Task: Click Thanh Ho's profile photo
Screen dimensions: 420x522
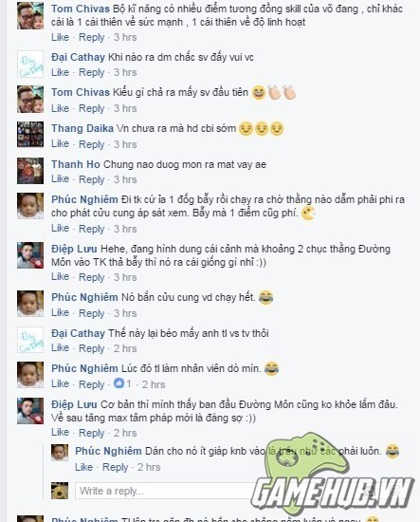Action: [30, 171]
